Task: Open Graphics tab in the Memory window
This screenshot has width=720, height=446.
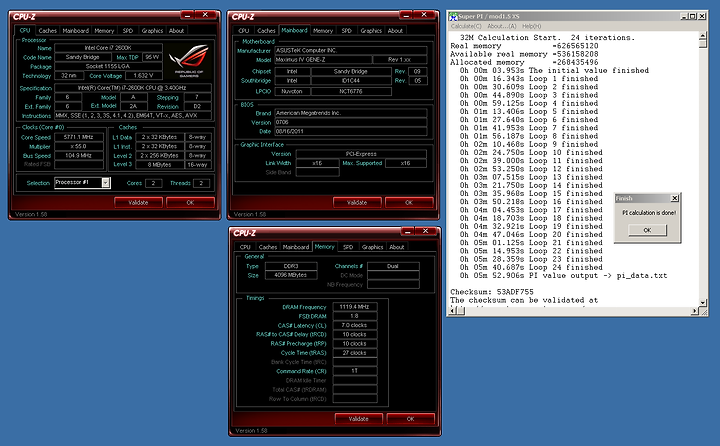Action: click(372, 247)
